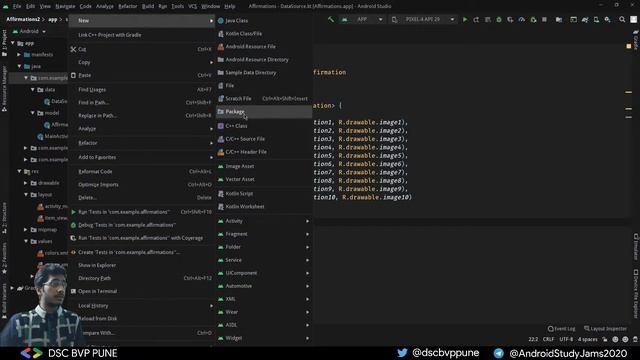The width and height of the screenshot is (640, 360).
Task: Open the app run configuration dropdown
Action: click(362, 20)
